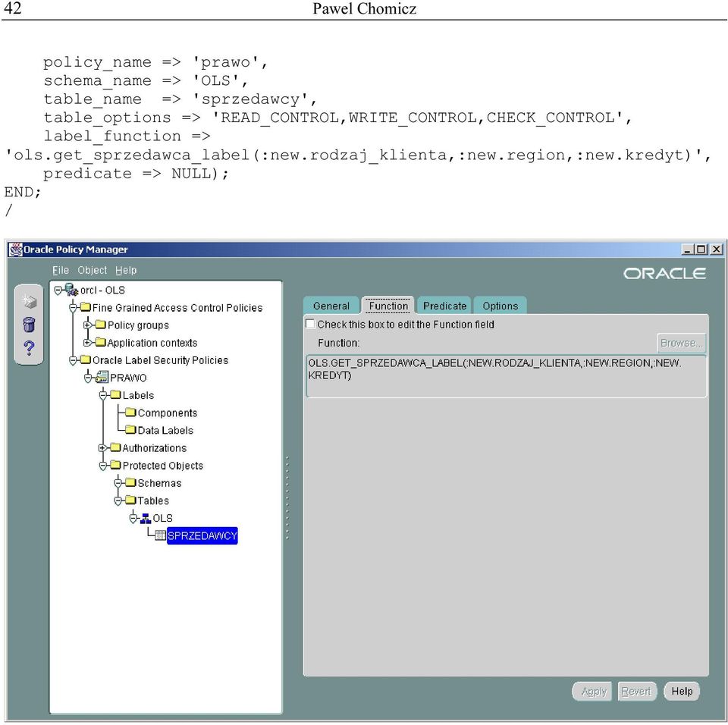The height and width of the screenshot is (725, 728).
Task: Click the Oracle Policy Manager title bar icon
Action: (x=16, y=250)
